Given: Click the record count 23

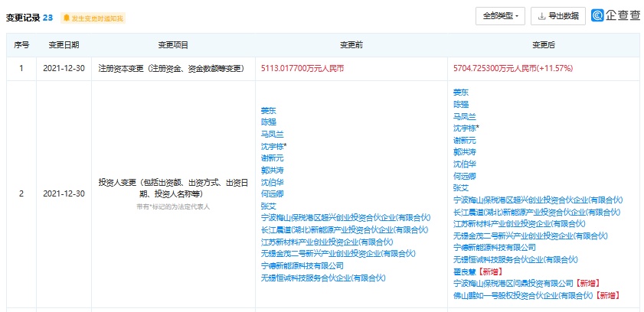Looking at the screenshot, I should tap(47, 18).
